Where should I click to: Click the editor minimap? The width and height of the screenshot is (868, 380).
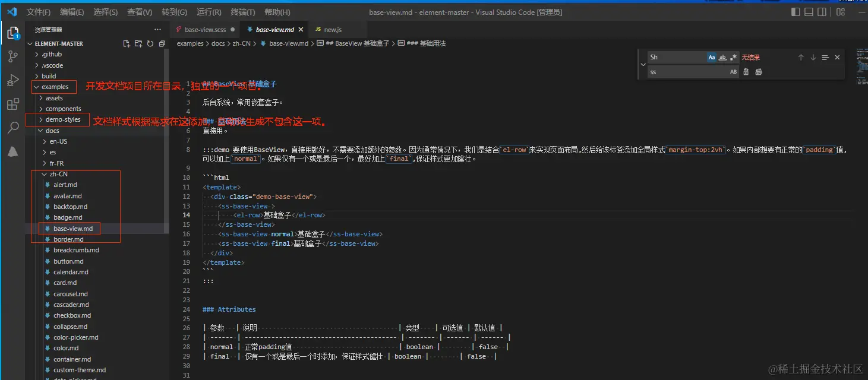[861, 65]
